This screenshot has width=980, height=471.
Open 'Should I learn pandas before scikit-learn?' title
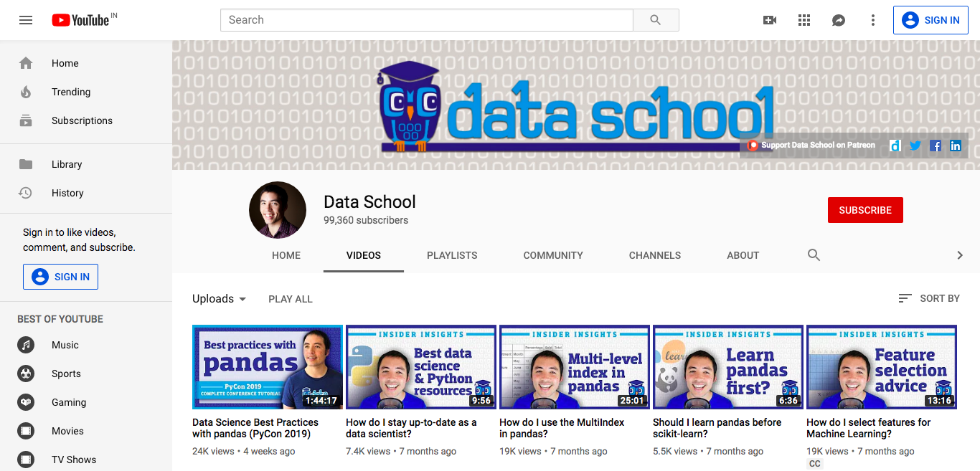pyautogui.click(x=717, y=428)
